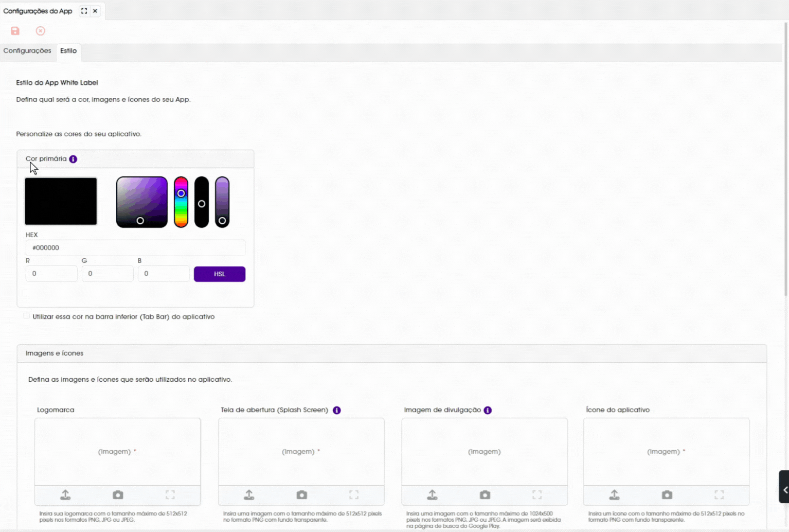
Task: Click the Logomarca image placeholder area
Action: tap(118, 452)
